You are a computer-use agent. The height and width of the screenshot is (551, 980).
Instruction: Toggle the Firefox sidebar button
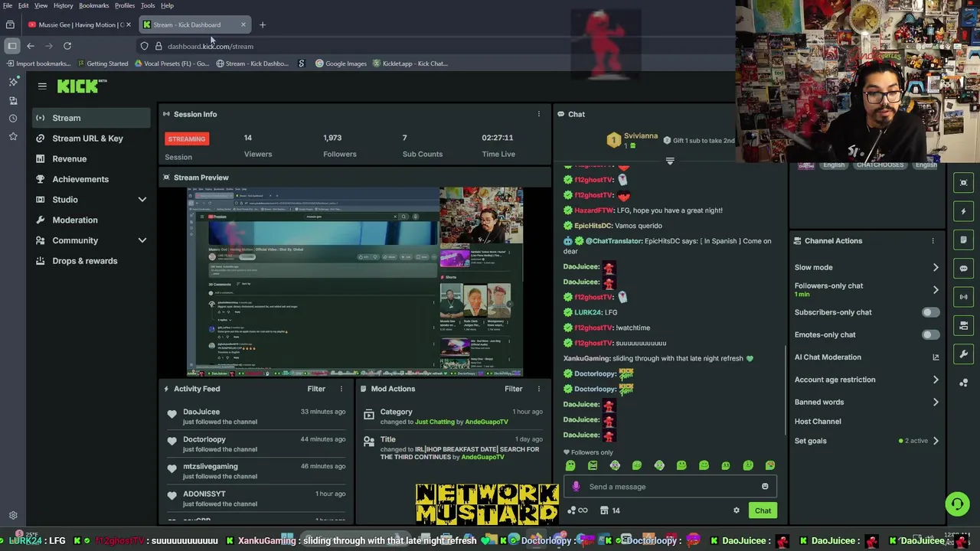point(11,46)
